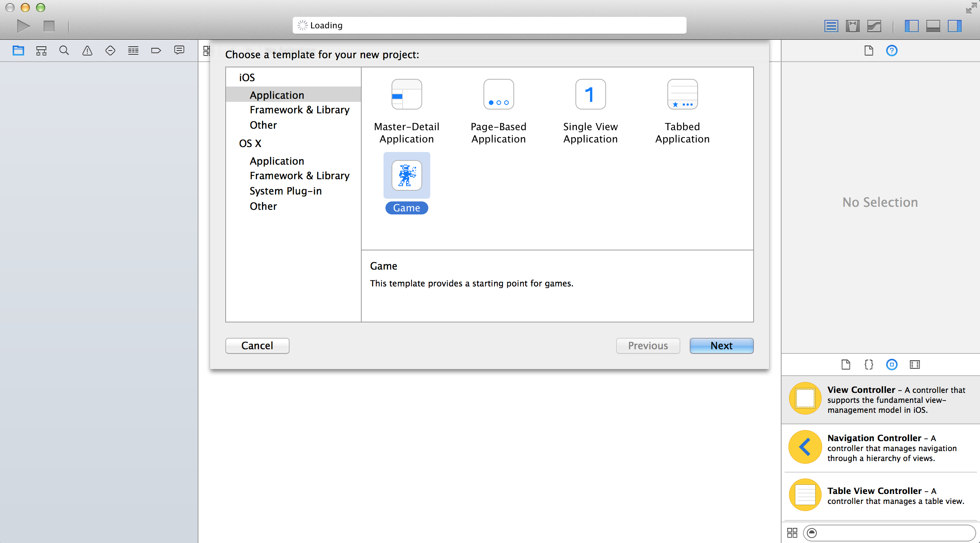Select the Standard editor icon
This screenshot has width=980, height=543.
(831, 26)
